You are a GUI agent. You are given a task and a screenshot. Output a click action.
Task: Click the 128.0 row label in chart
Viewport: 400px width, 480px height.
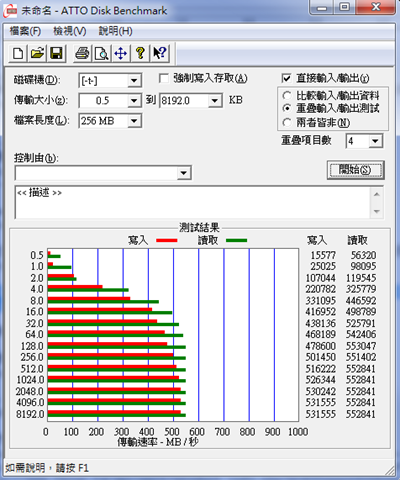[x=32, y=346]
